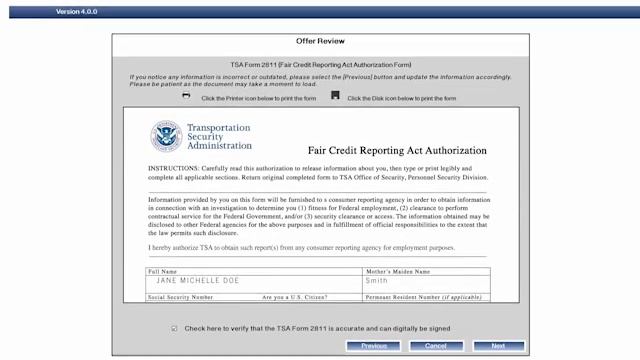Click the 'I hereby authorize TSA' sentence
The height and width of the screenshot is (360, 640).
pyautogui.click(x=301, y=248)
